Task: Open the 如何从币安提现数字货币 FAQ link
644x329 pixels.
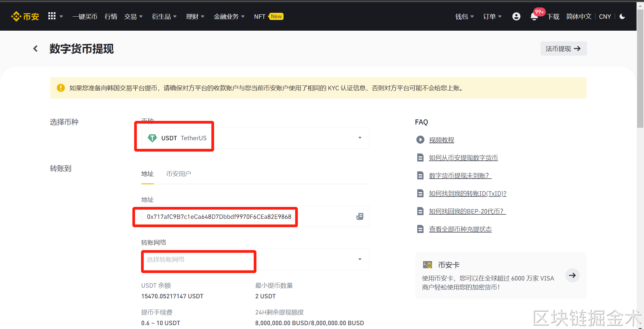Action: [463, 158]
